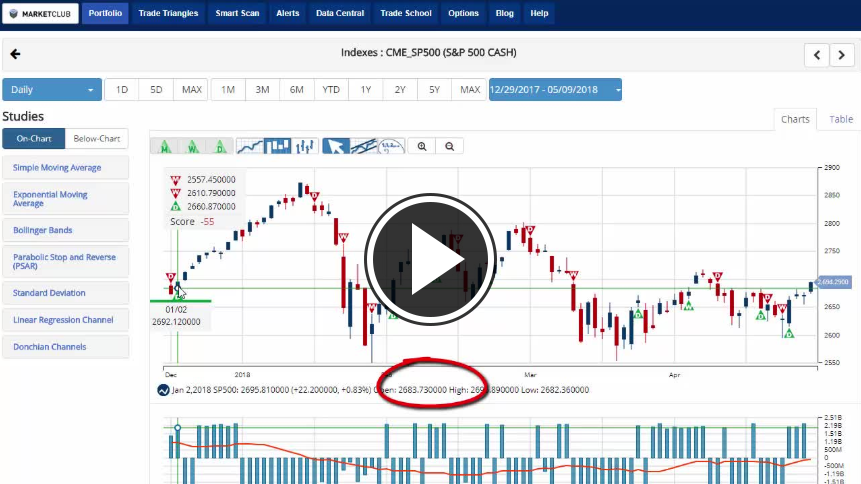Add the Linear Regression Channel study

(x=65, y=320)
